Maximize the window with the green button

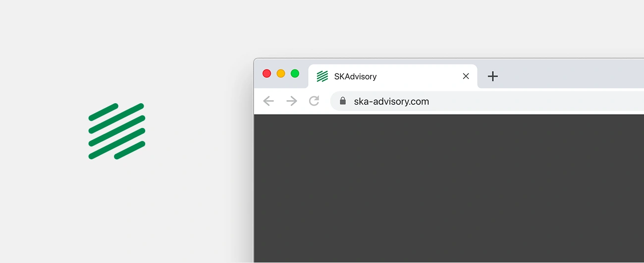pos(295,73)
